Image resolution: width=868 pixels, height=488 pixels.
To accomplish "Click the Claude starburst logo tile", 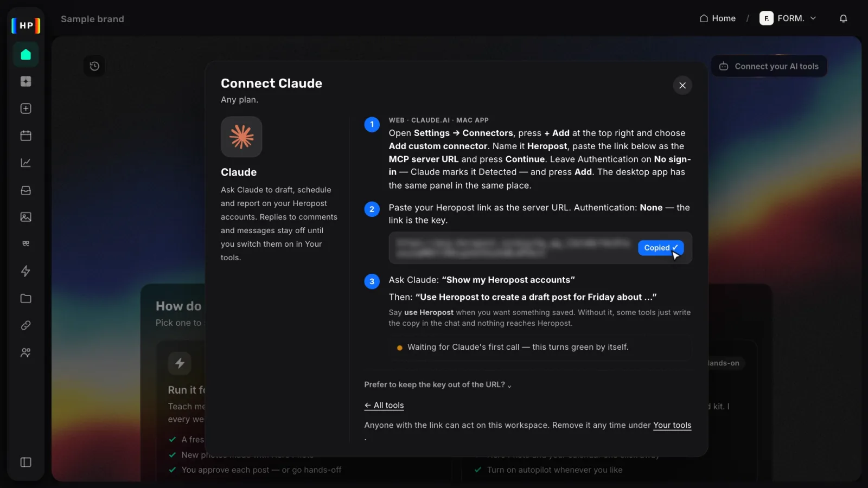I will [241, 137].
